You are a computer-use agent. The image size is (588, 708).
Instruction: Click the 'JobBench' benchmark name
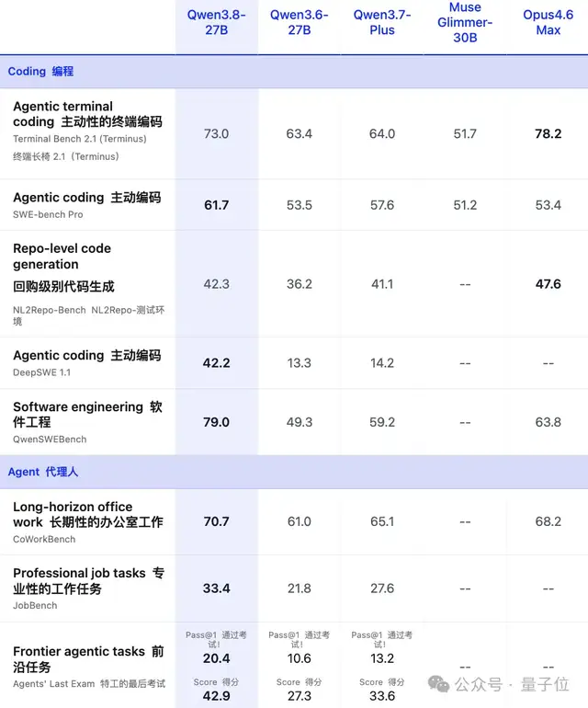[35, 606]
